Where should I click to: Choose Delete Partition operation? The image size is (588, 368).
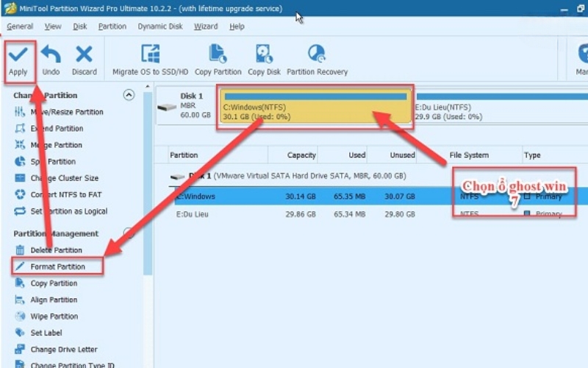coord(56,250)
